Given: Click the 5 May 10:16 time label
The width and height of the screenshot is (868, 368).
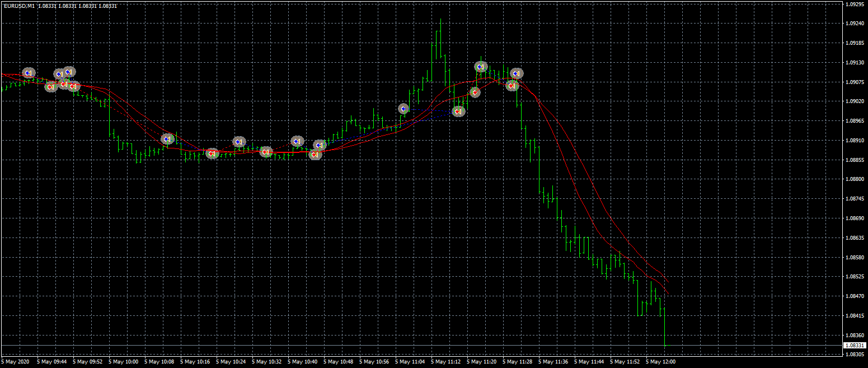Looking at the screenshot, I should 195,362.
